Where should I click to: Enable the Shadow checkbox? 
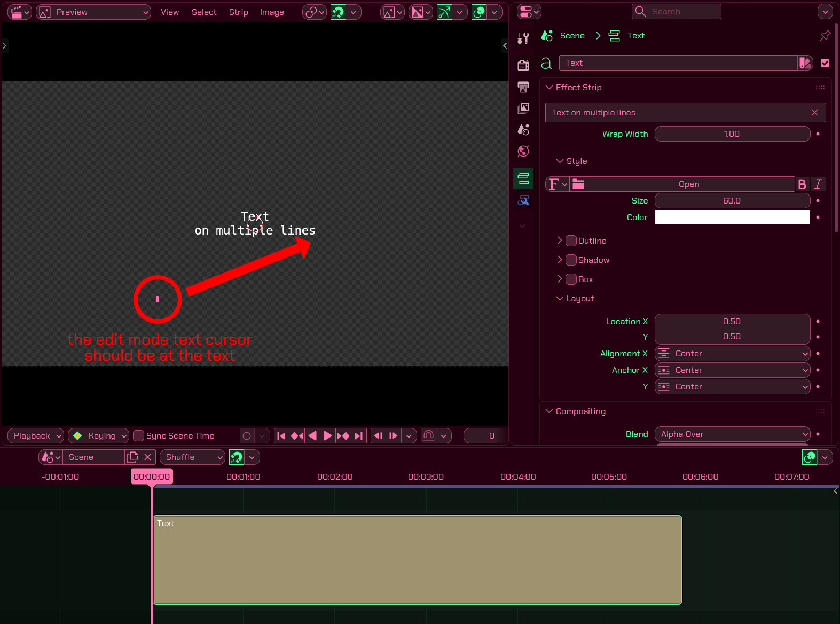[571, 260]
